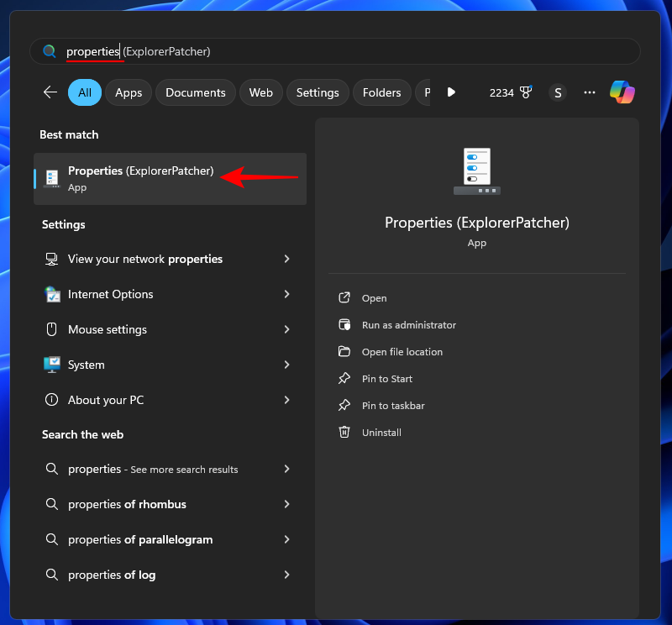Open Mouse settings result
This screenshot has width=672, height=625.
[108, 329]
